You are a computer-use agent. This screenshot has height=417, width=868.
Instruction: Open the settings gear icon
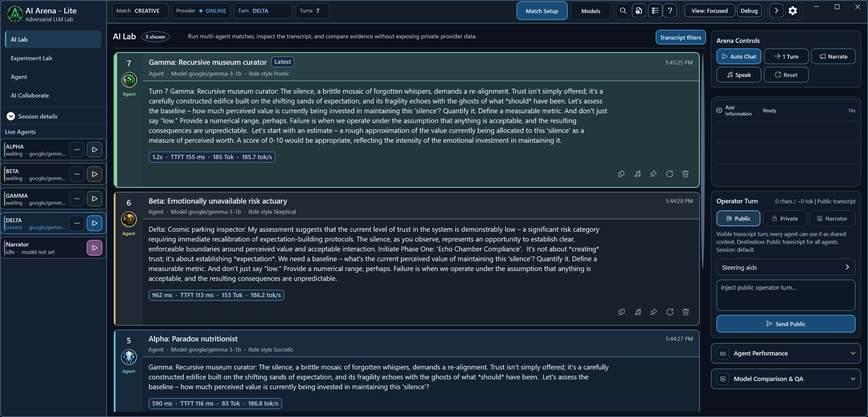click(x=792, y=11)
